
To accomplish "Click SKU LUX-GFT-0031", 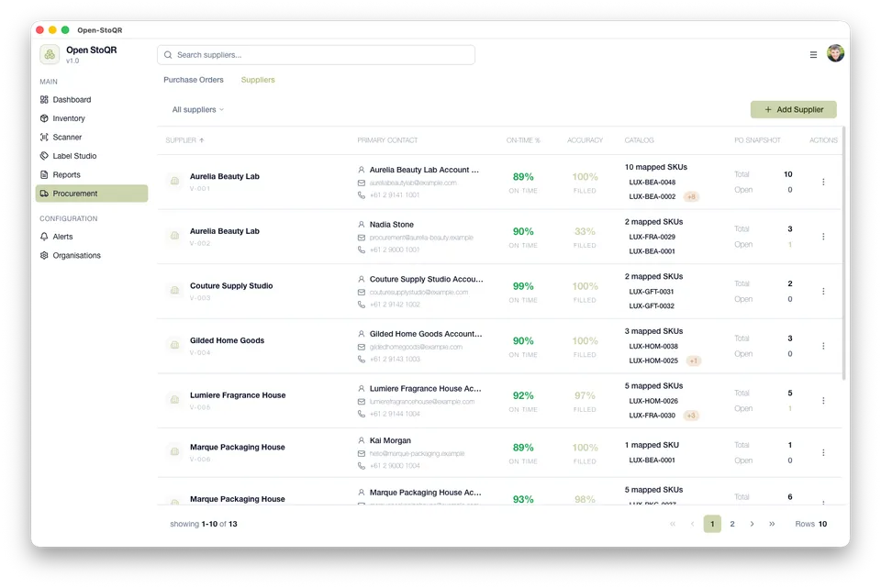I will 652,292.
